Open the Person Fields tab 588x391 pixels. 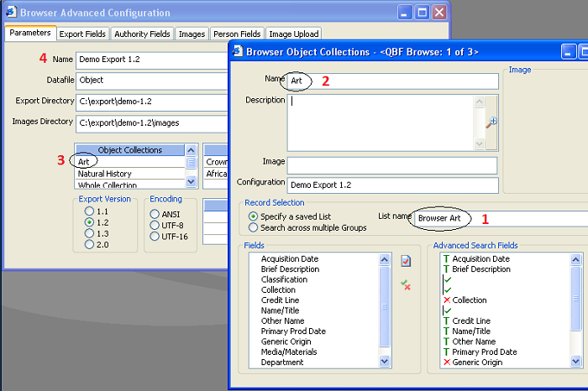pos(237,34)
